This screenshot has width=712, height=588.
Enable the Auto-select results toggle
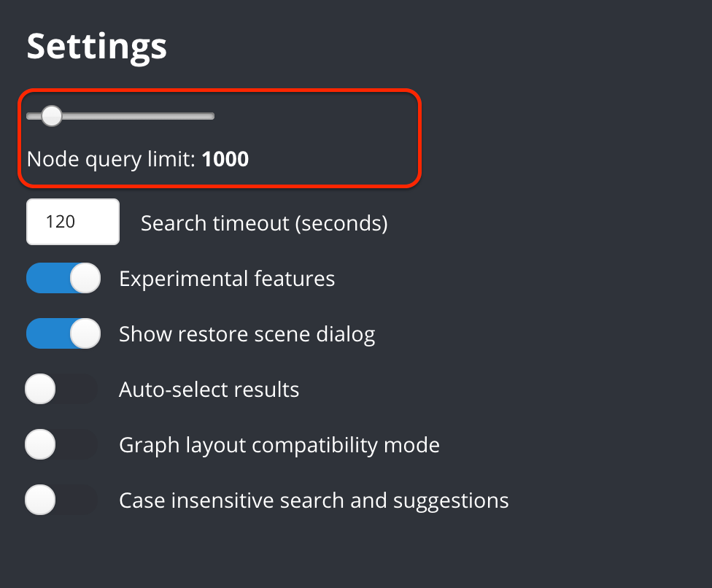(61, 389)
